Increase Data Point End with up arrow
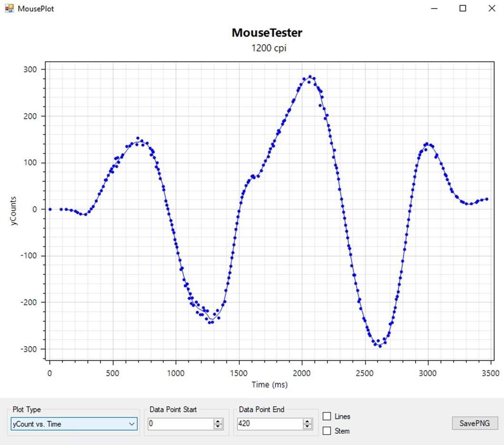Viewport: 504px width, 445px height. coord(308,421)
